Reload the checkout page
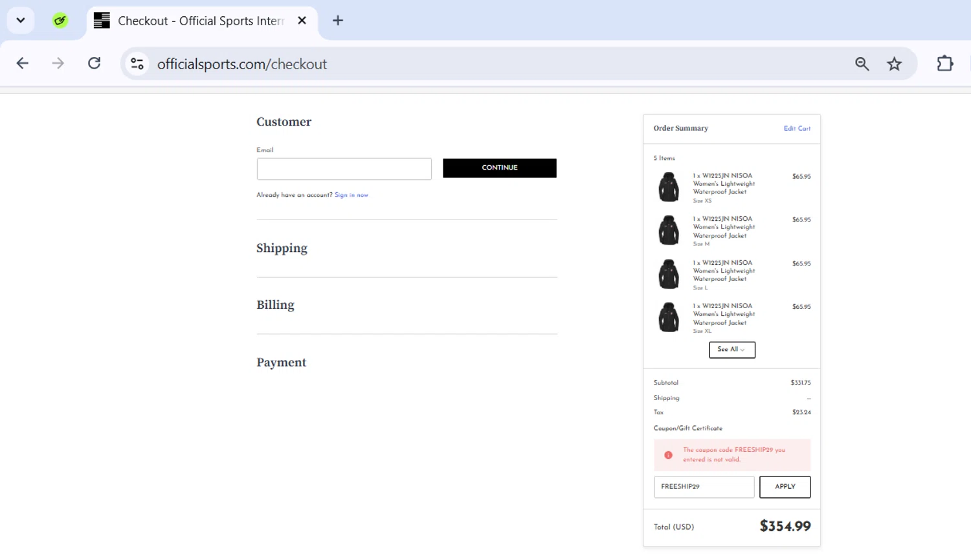Screen dimensions: 971x560 click(95, 63)
